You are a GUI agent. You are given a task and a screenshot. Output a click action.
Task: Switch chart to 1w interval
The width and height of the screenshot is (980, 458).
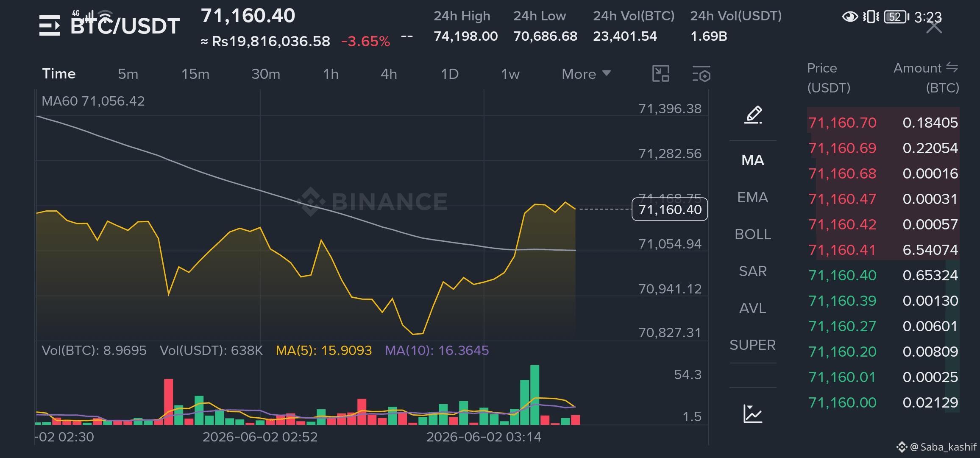pos(510,74)
